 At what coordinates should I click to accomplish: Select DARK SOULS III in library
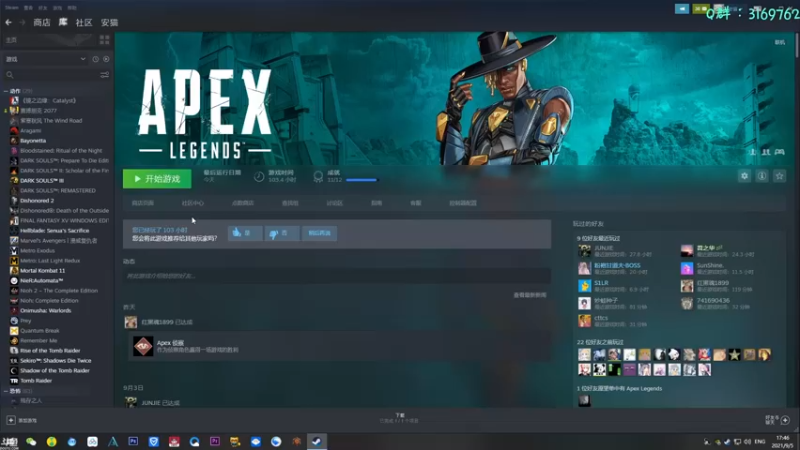tap(42, 181)
